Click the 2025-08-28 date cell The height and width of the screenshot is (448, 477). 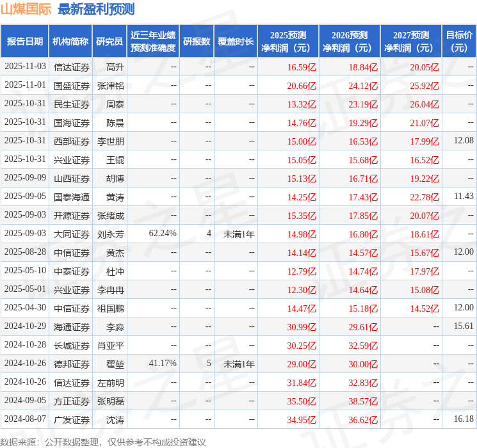(25, 252)
